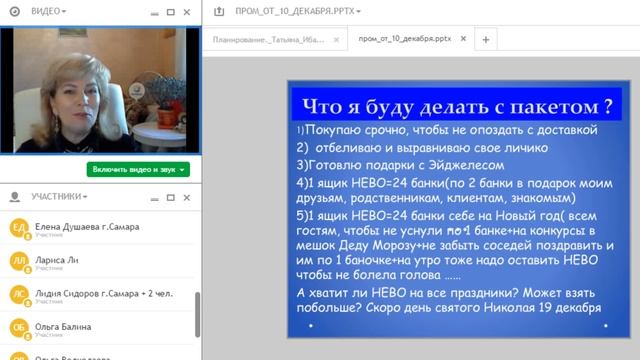Click the ЛС avatar icon
Screen dimensions: 640x360
point(20,295)
